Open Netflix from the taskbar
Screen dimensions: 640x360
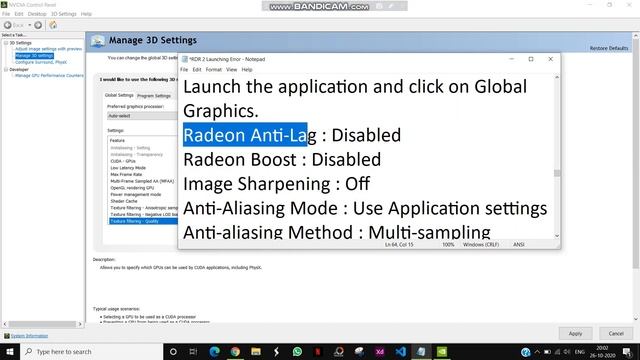click(x=318, y=351)
